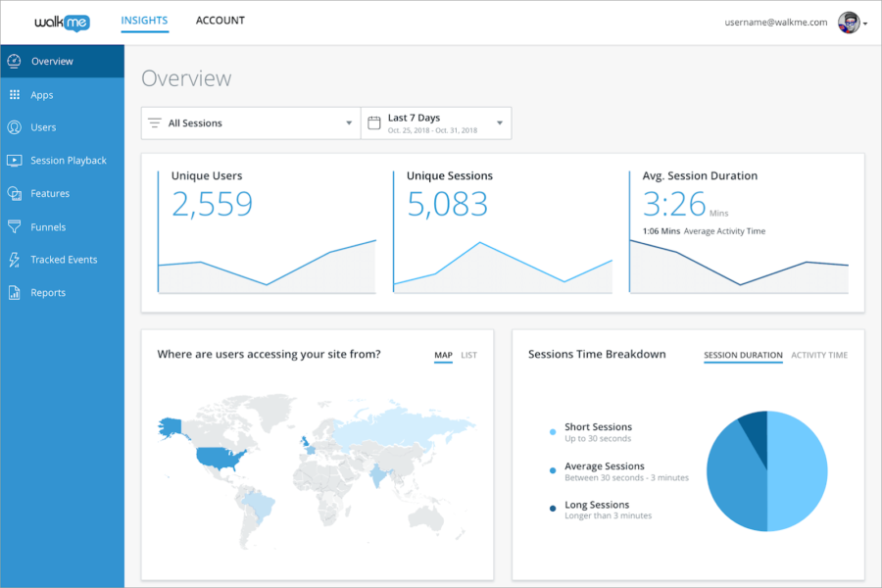Viewport: 882px width, 588px height.
Task: Click the Session Playback screen icon
Action: (x=14, y=161)
